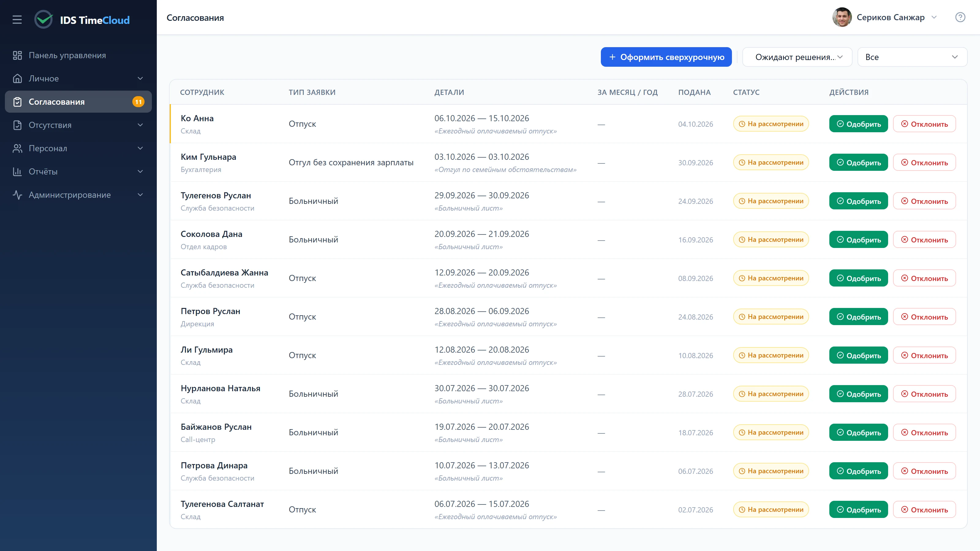Viewport: 980px width, 551px height.
Task: Expand the Персонал sidebar section chevron
Action: 140,148
